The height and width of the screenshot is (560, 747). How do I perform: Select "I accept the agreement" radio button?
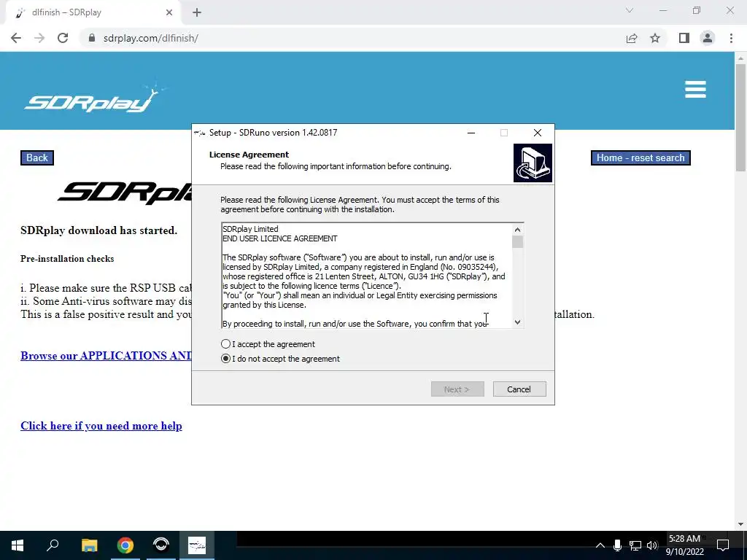(226, 344)
